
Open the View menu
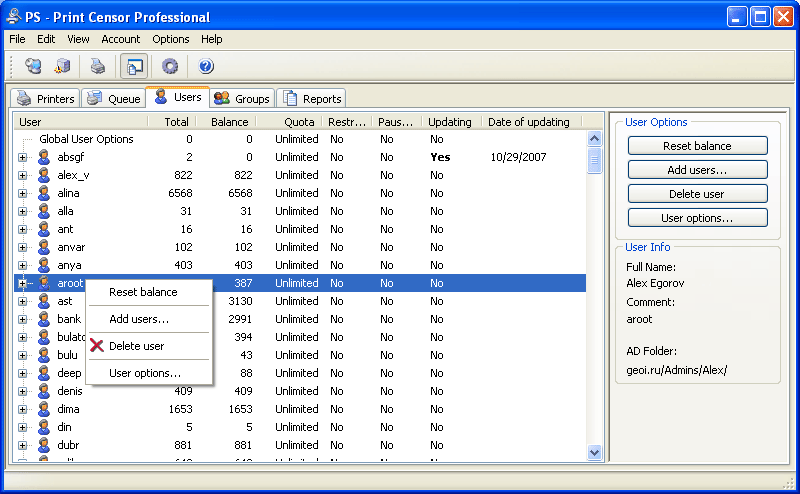78,39
